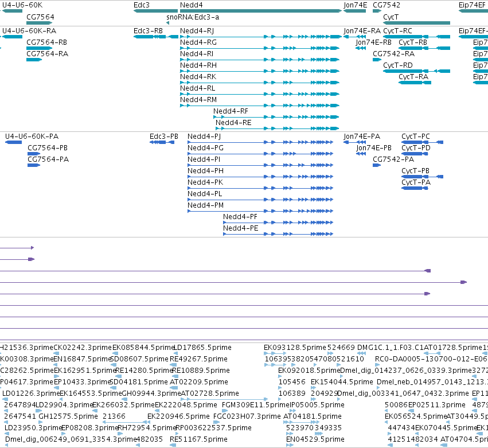The image size is (488, 448).
Task: Select the CG7564-RB transcript label
Action: click(x=46, y=42)
